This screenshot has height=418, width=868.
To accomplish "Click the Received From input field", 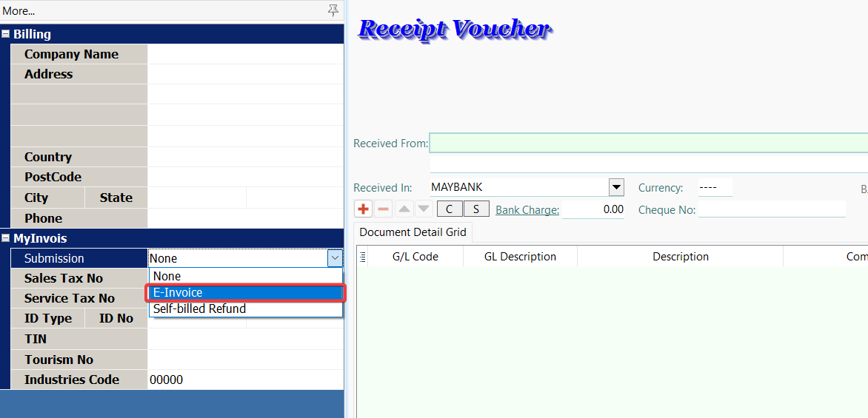I will (648, 143).
